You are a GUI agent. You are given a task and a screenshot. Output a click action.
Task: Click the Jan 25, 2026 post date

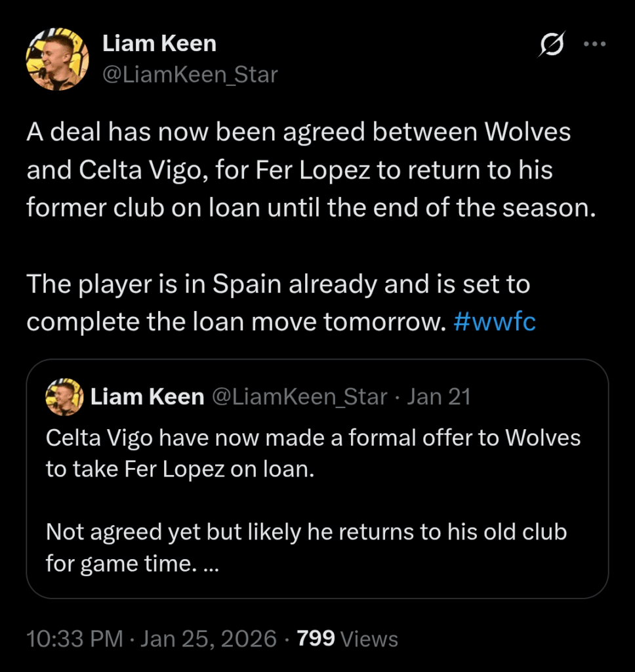click(x=210, y=639)
